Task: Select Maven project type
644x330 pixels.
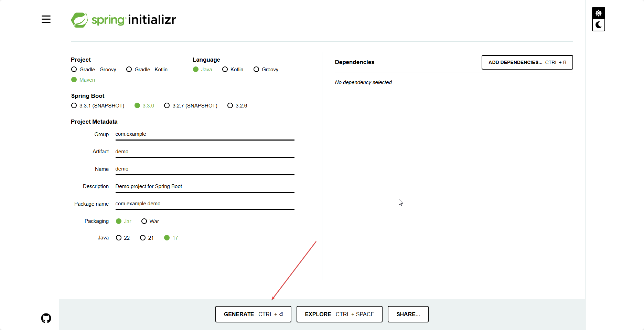Action: (83, 80)
